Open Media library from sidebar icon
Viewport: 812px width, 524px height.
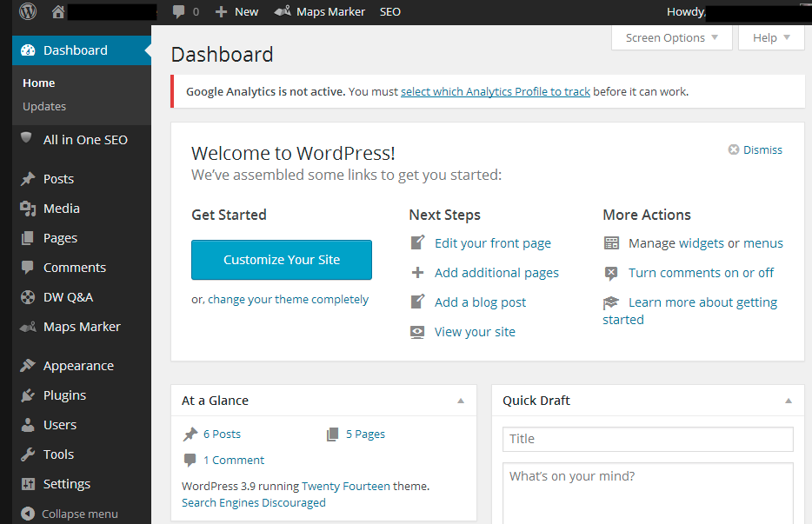(x=28, y=209)
